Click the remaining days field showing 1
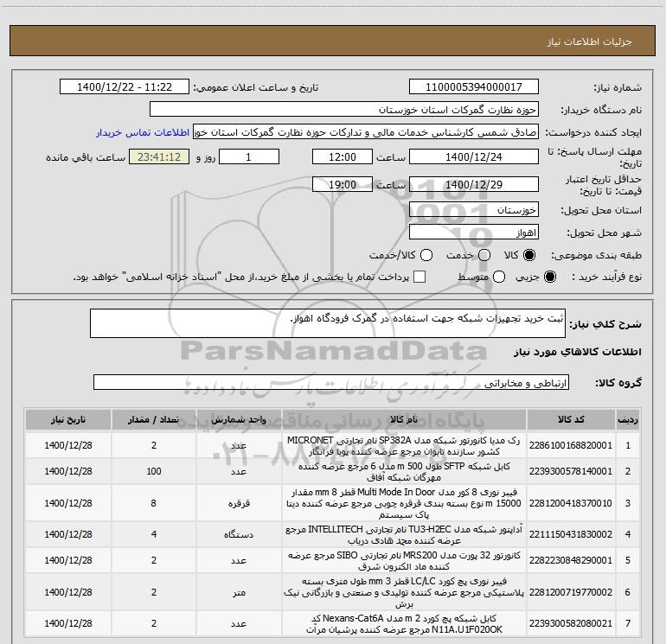The height and width of the screenshot is (644, 666). 249,156
